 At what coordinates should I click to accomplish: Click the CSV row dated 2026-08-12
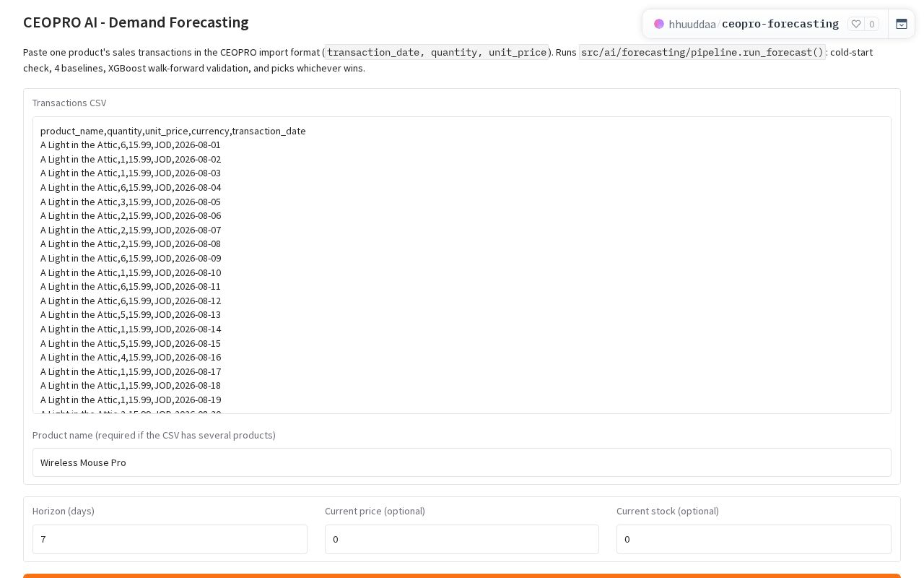click(x=131, y=301)
